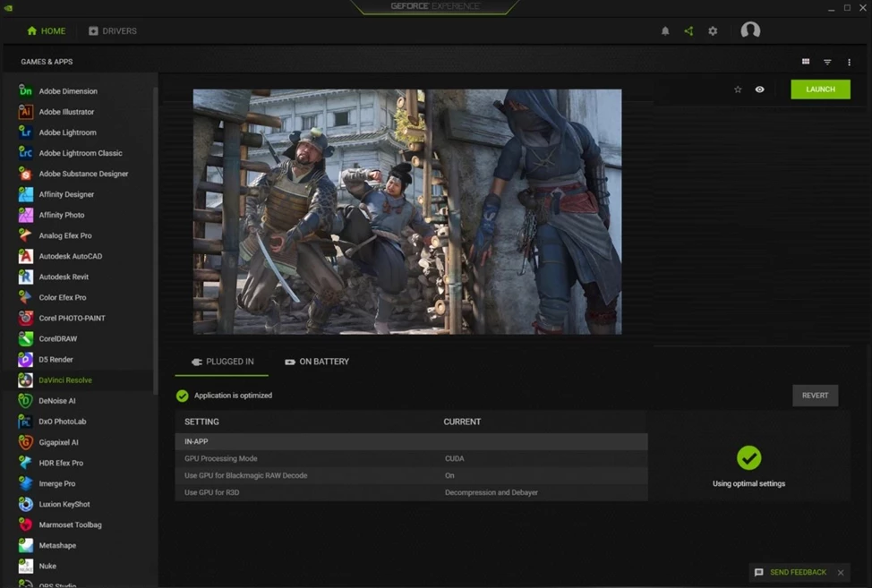
Task: Switch to grid view layout
Action: (x=805, y=62)
